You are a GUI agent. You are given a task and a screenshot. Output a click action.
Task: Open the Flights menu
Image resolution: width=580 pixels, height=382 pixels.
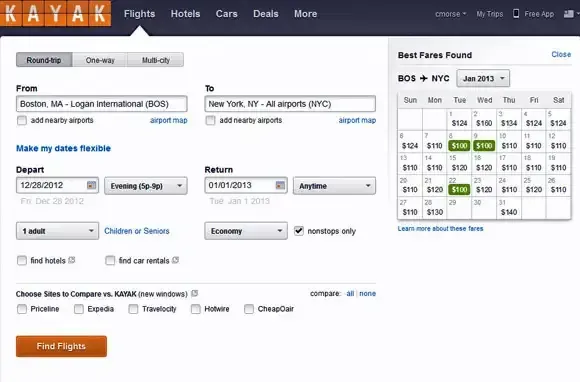pyautogui.click(x=139, y=14)
